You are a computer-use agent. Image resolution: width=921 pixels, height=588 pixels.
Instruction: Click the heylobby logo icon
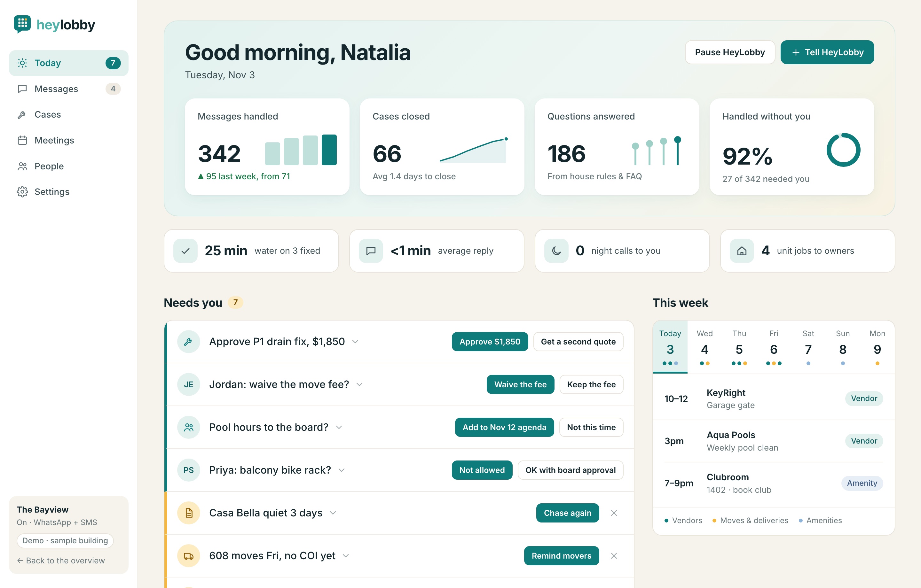pos(22,24)
